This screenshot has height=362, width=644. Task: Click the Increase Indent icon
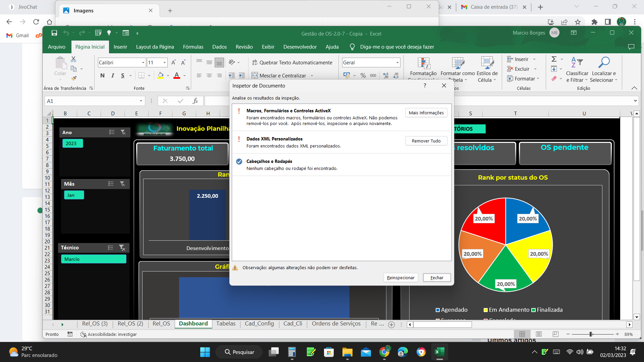[x=242, y=75]
